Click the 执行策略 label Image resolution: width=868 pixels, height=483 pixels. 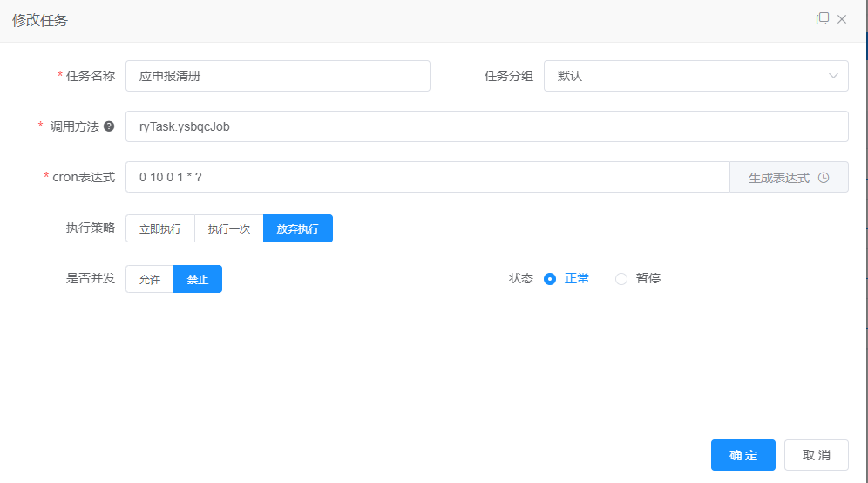91,228
